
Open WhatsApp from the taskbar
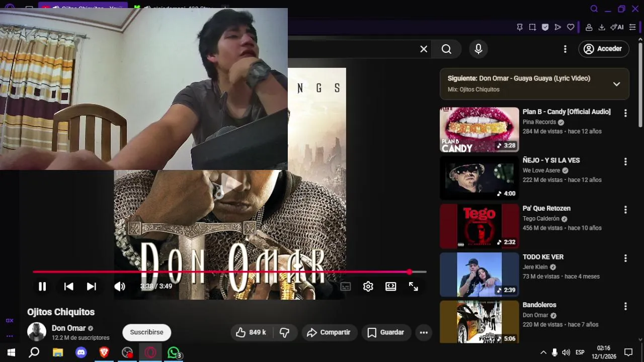[174, 352]
